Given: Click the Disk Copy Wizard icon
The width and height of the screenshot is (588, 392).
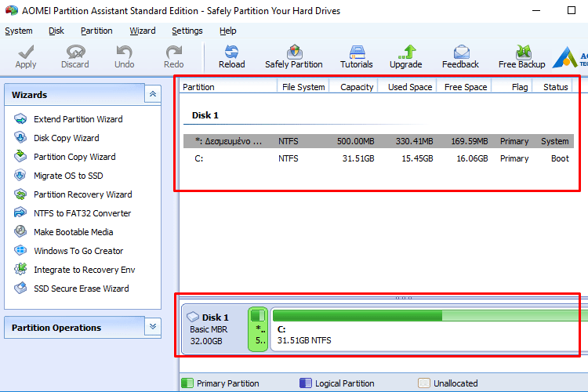Looking at the screenshot, I should coord(20,138).
